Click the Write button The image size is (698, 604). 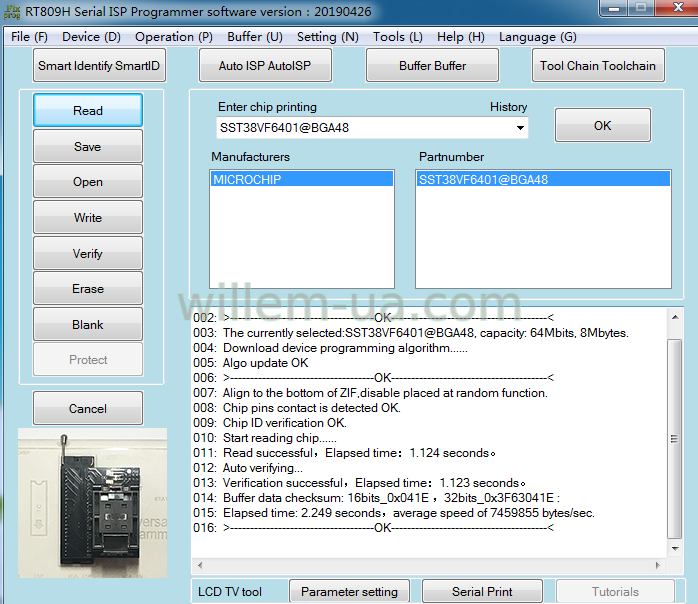[x=88, y=218]
